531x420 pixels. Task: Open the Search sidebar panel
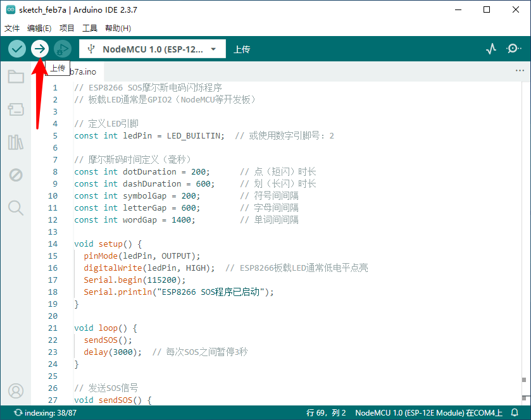(x=16, y=207)
